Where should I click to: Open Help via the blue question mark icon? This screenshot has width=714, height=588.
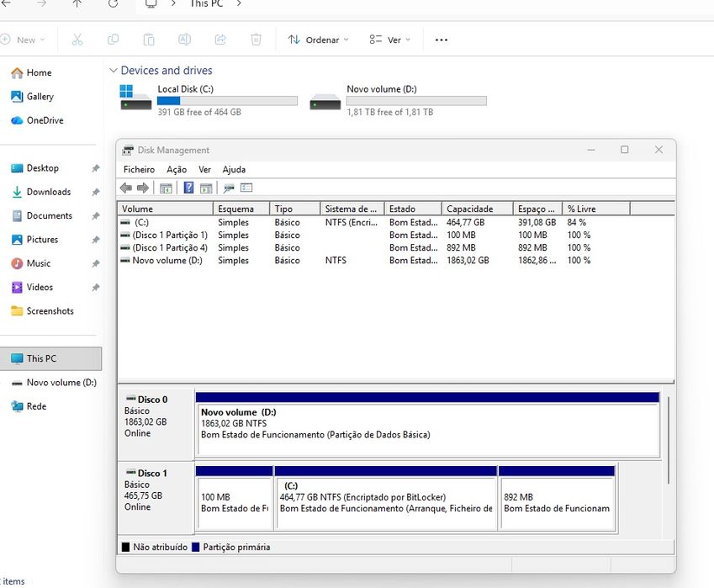[x=188, y=188]
